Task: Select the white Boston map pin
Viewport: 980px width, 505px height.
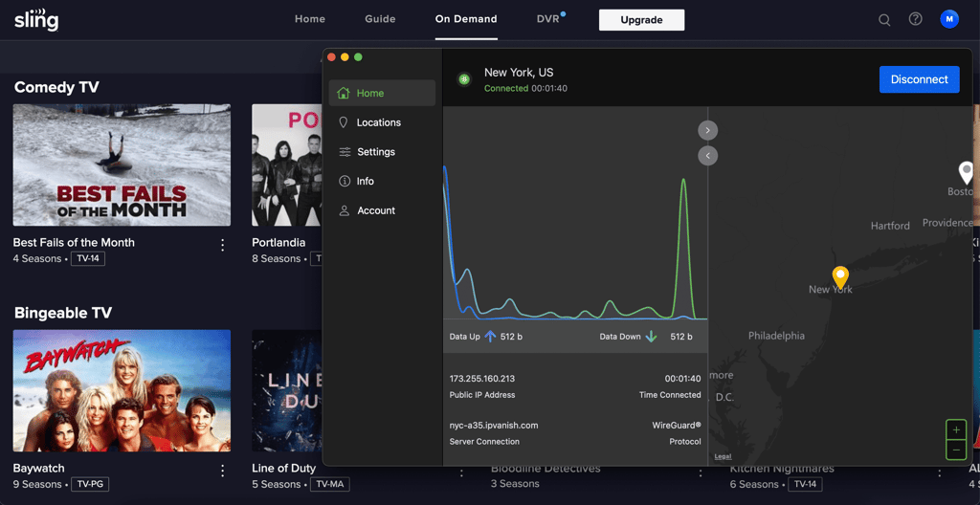Action: (x=967, y=172)
